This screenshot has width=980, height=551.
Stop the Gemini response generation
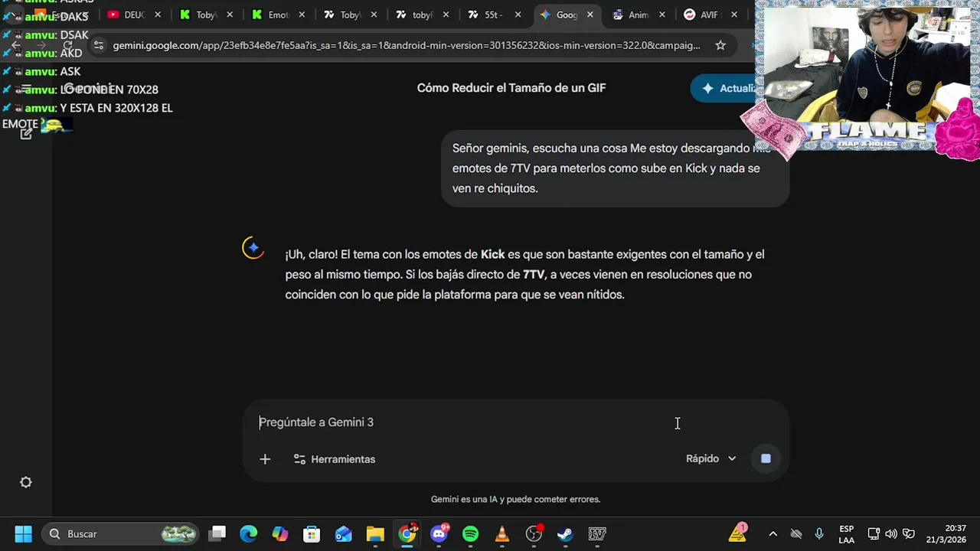[766, 458]
